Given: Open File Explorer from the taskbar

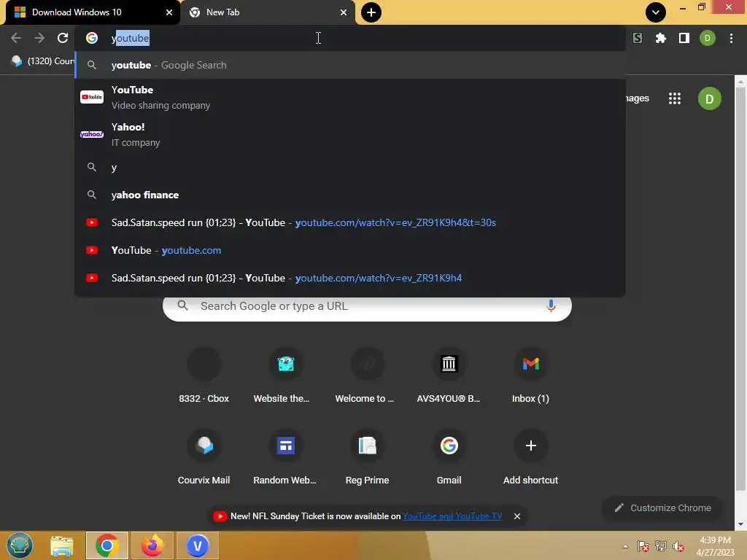Looking at the screenshot, I should coord(61,545).
